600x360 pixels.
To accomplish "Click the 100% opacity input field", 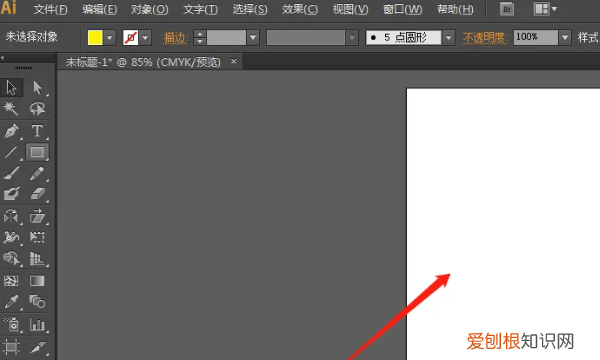I will 535,37.
